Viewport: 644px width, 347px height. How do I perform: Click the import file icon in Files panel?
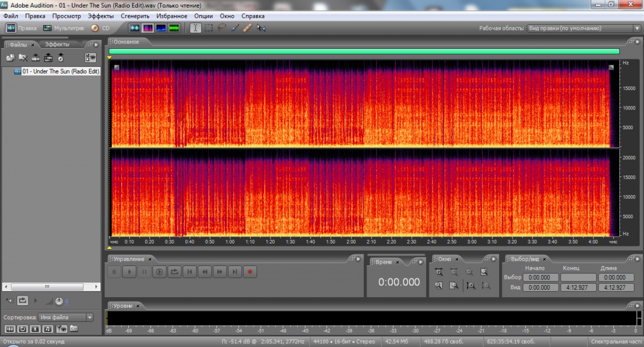pyautogui.click(x=10, y=57)
